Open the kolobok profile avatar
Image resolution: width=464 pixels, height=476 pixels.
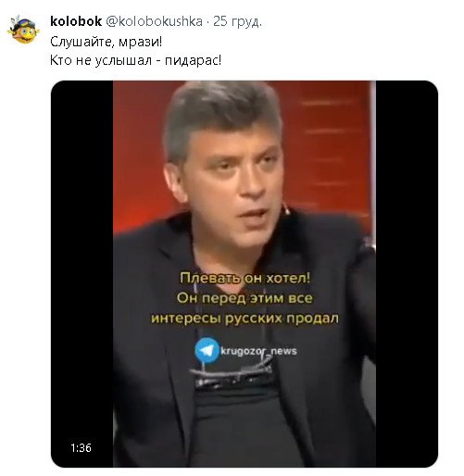coord(23,30)
